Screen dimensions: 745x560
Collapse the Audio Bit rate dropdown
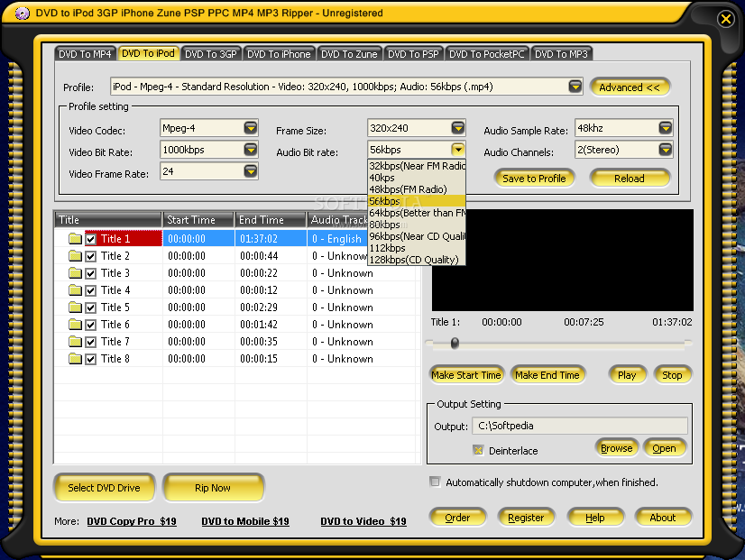(x=457, y=150)
